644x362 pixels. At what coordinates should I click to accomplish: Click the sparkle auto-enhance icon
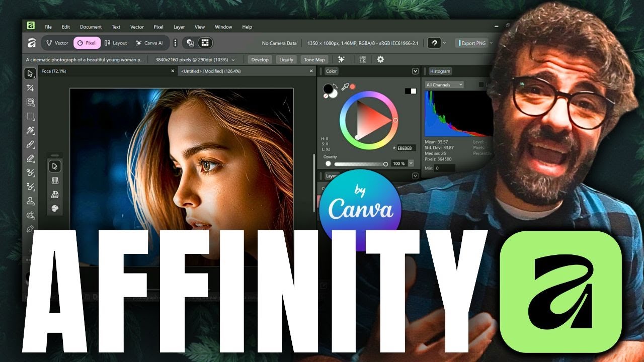click(341, 59)
